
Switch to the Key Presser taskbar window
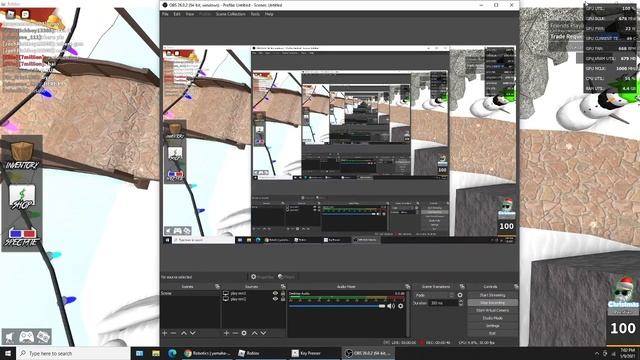[x=314, y=353]
